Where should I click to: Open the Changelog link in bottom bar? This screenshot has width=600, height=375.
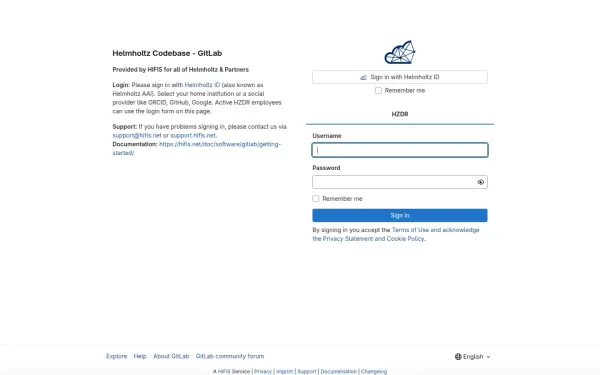pos(374,372)
